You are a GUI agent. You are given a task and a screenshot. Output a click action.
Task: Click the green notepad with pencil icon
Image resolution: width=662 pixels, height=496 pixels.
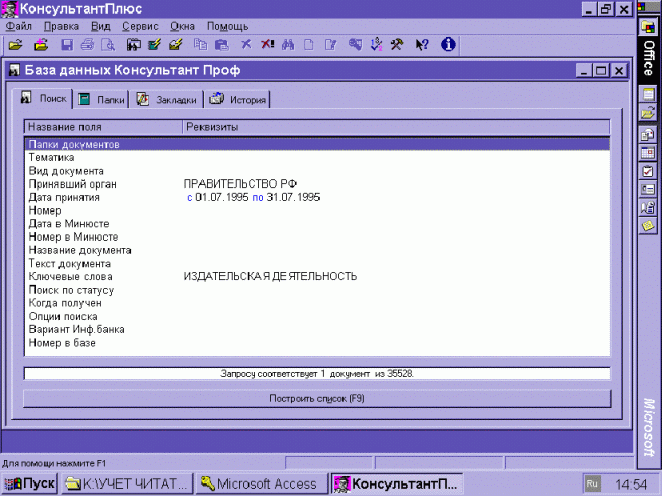155,44
